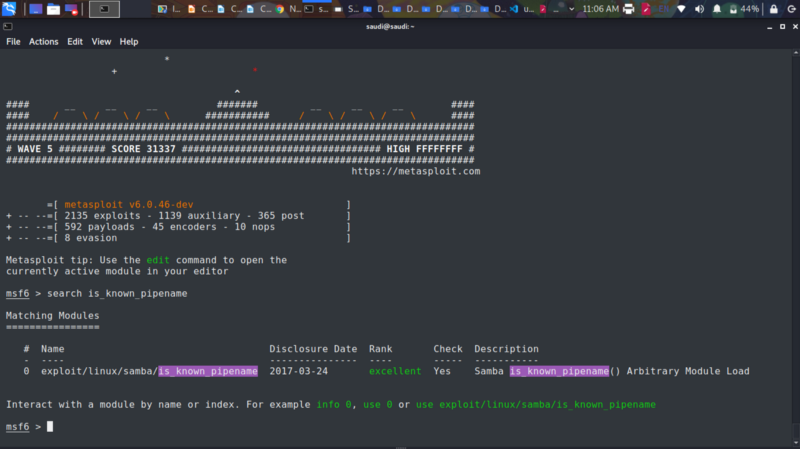Click the Matching Modules heading
Image resolution: width=800 pixels, height=449 pixels.
(x=53, y=316)
